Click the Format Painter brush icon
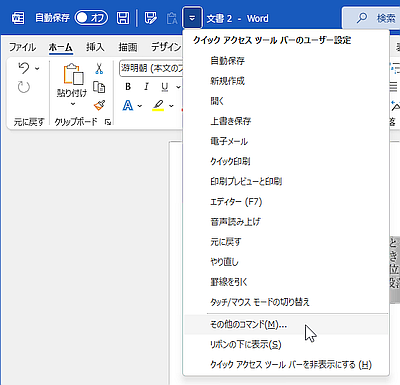This screenshot has width=400, height=385. click(99, 105)
